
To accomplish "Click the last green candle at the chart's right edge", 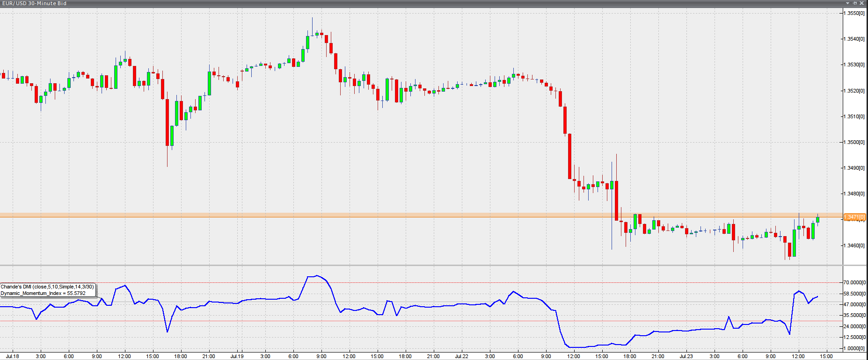I will pos(817,219).
